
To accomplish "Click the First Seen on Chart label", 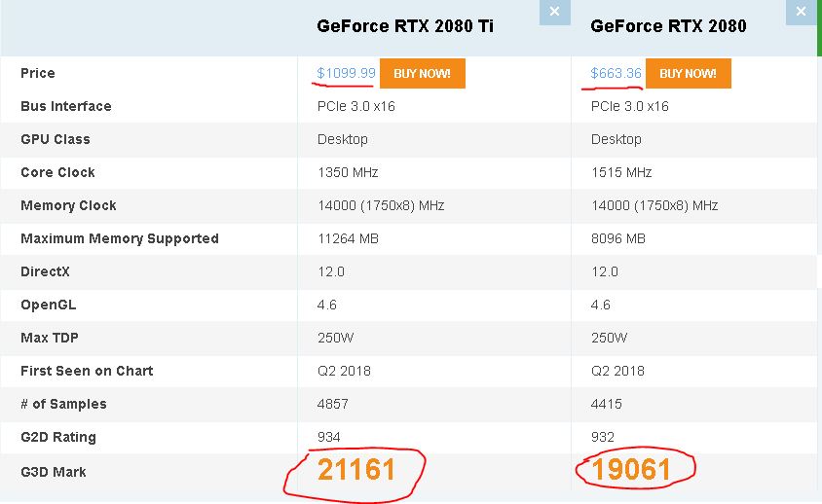I will click(87, 371).
